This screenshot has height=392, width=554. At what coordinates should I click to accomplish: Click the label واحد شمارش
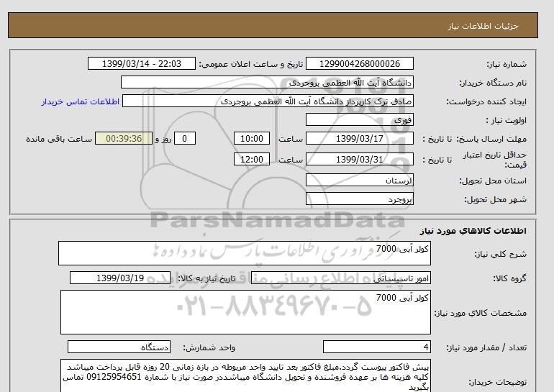pyautogui.click(x=209, y=347)
